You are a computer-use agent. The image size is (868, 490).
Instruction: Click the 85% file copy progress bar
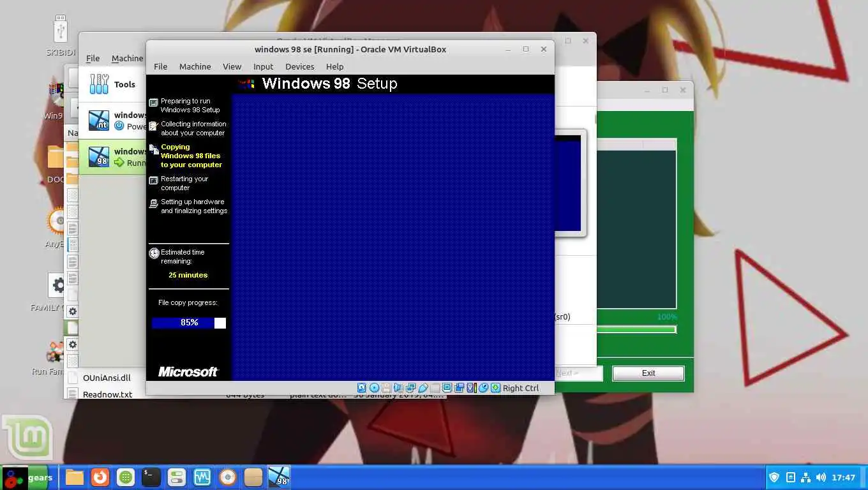point(189,323)
